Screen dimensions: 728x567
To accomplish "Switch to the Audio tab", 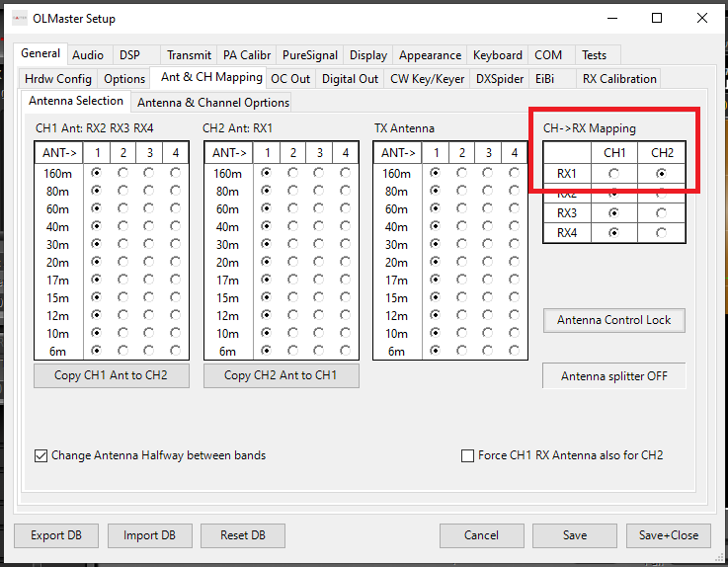I will 88,55.
